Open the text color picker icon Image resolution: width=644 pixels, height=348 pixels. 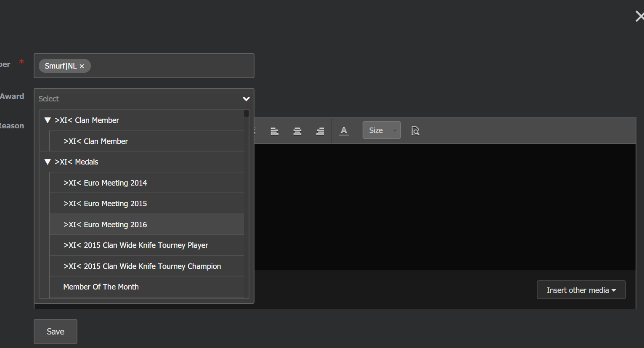pos(344,131)
